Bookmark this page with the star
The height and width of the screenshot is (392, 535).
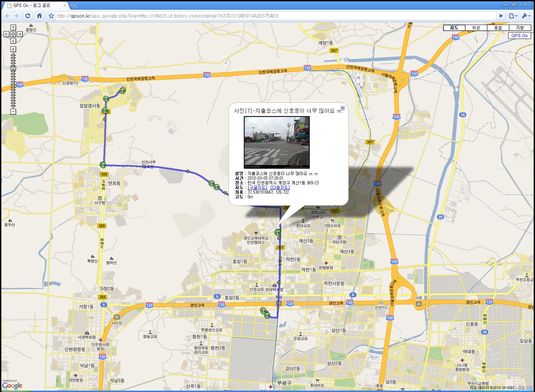coord(51,16)
